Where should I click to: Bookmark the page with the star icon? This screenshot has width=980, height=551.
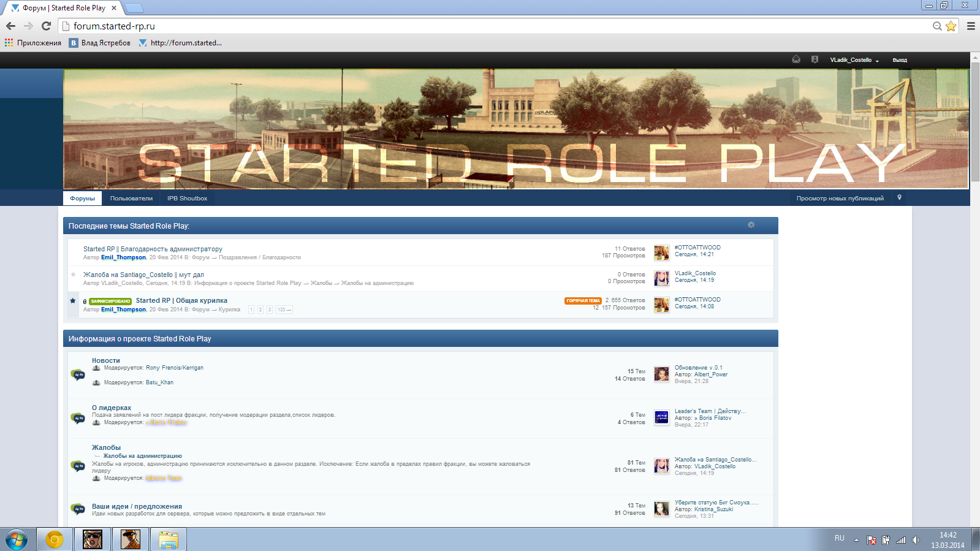(951, 26)
